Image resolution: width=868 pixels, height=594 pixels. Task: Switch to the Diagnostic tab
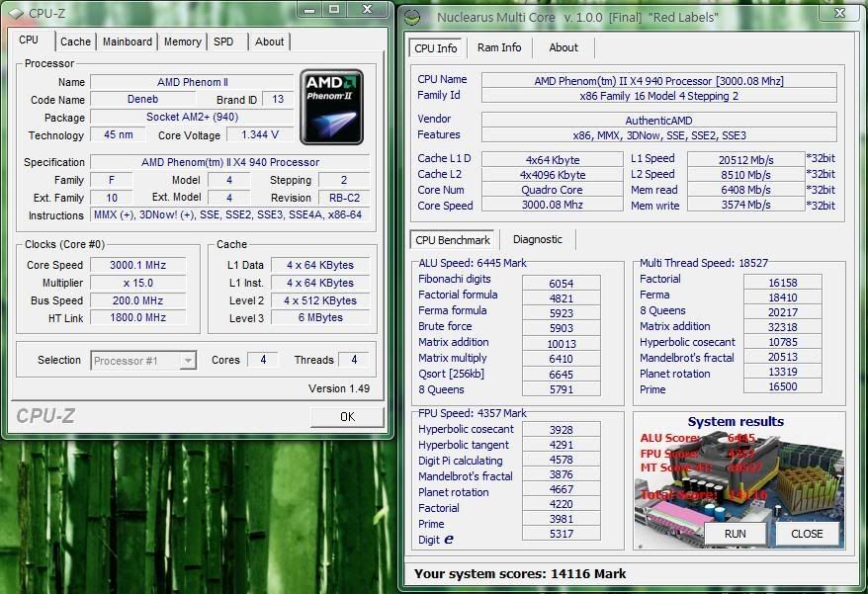(538, 239)
